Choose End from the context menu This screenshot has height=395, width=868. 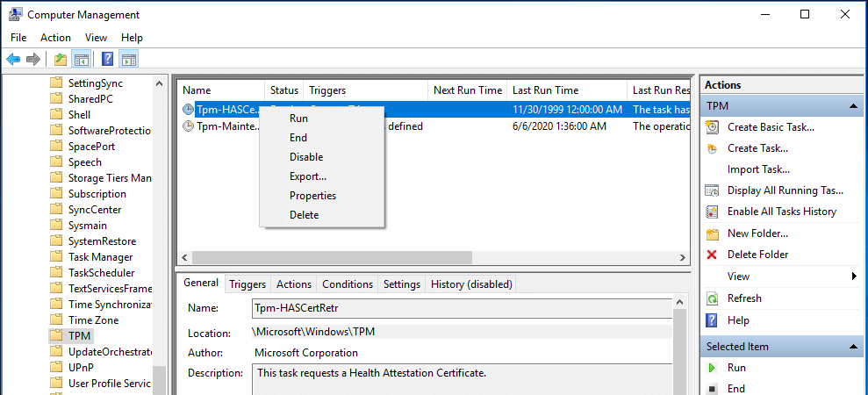pyautogui.click(x=322, y=138)
